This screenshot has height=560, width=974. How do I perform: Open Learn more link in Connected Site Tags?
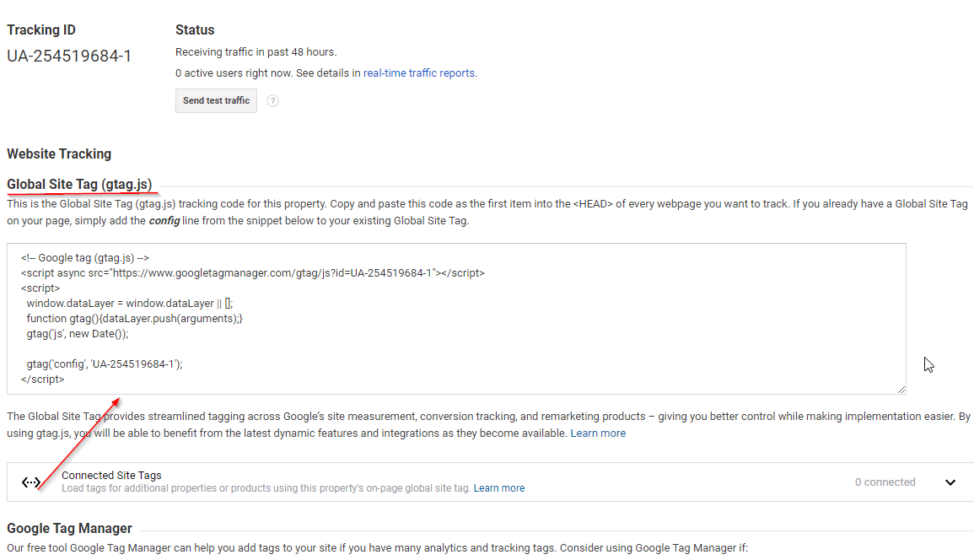coord(499,488)
